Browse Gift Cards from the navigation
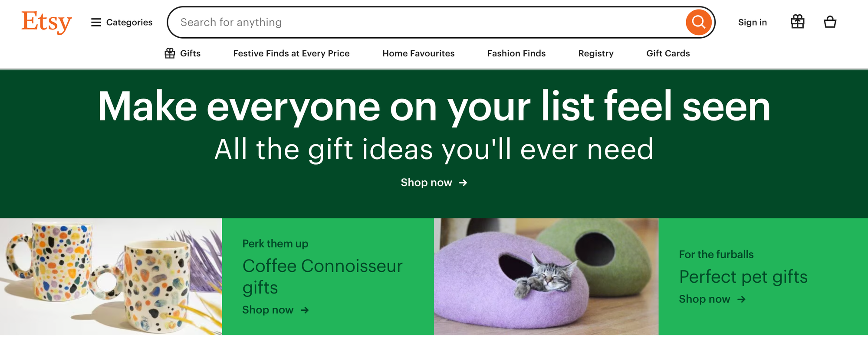868x355 pixels. click(x=668, y=53)
